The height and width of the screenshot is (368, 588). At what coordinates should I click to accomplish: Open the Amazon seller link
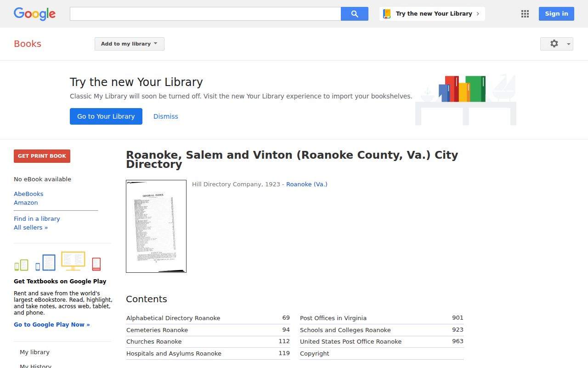click(x=26, y=202)
